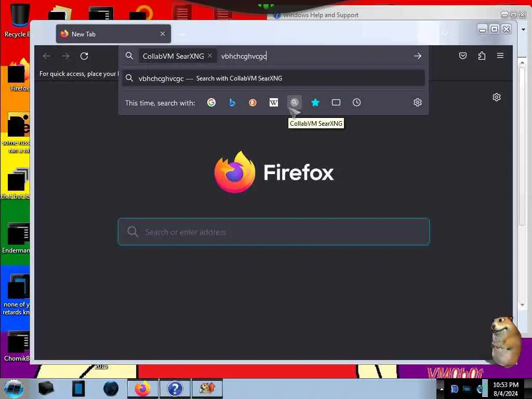Focus the 'Search or enter address' box
Screen dimensions: 532x399
(x=273, y=232)
